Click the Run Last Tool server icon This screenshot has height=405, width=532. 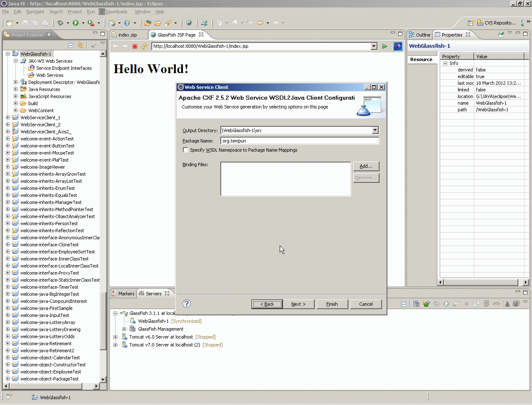91,23
